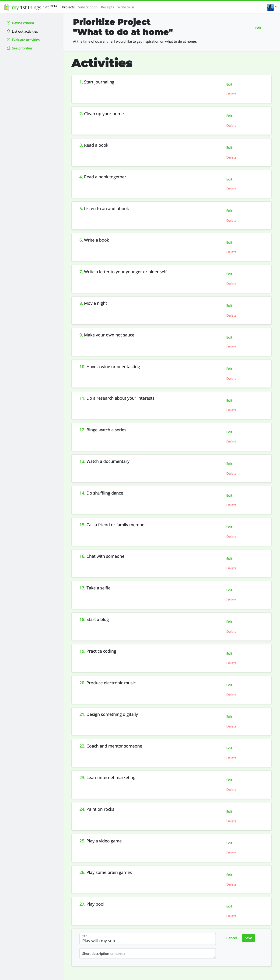The height and width of the screenshot is (980, 280).
Task: Edit the project title and description
Action: (258, 28)
